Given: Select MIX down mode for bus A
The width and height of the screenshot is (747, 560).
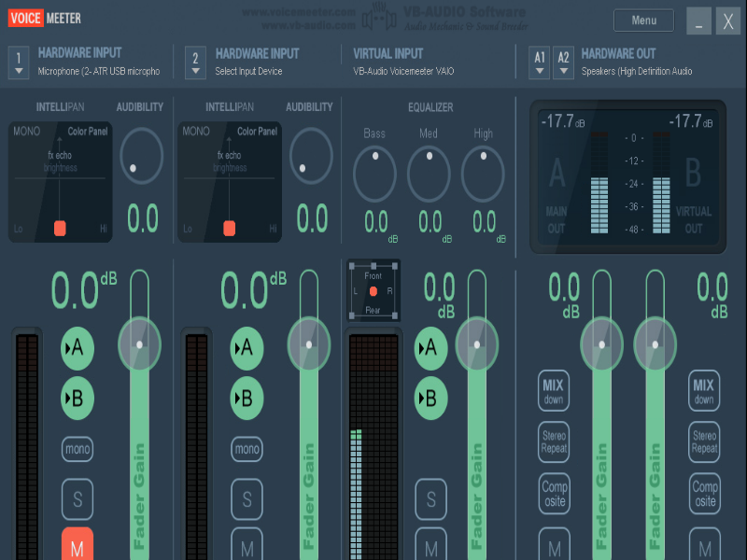Looking at the screenshot, I should (x=554, y=390).
